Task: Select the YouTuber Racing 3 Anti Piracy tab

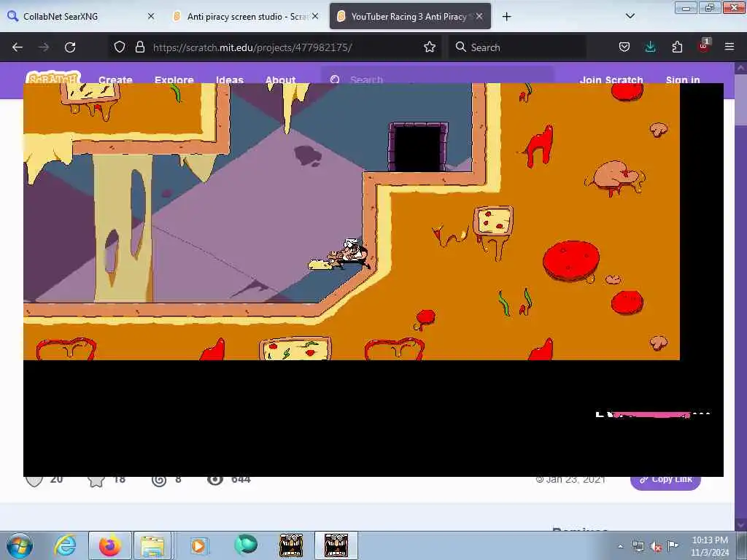Action: coord(409,16)
